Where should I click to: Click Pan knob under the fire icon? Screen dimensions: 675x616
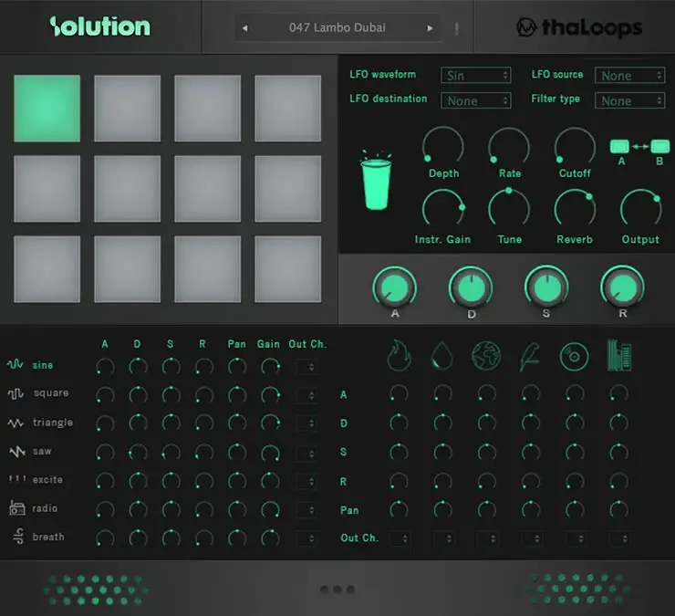point(399,509)
